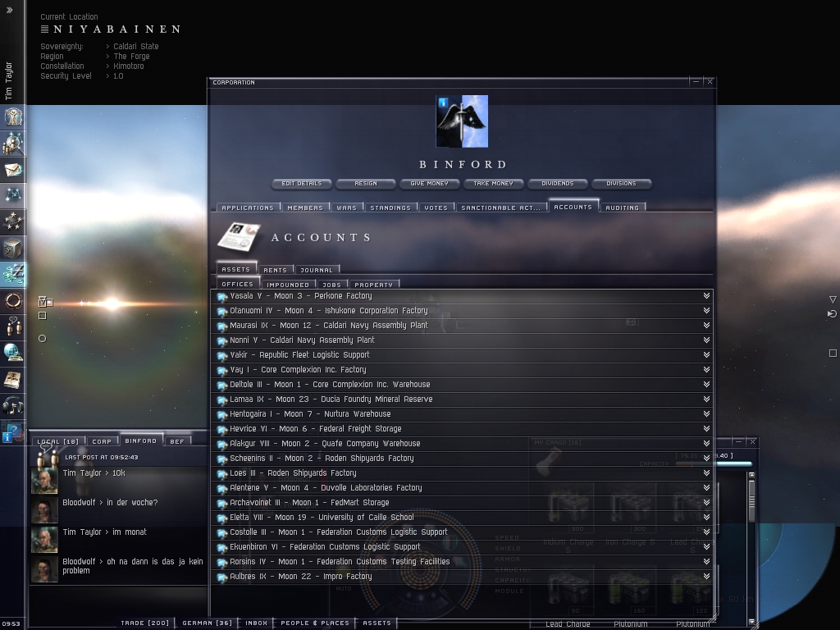Click office icon for Aulbres IX row
The height and width of the screenshot is (630, 840).
tap(221, 577)
